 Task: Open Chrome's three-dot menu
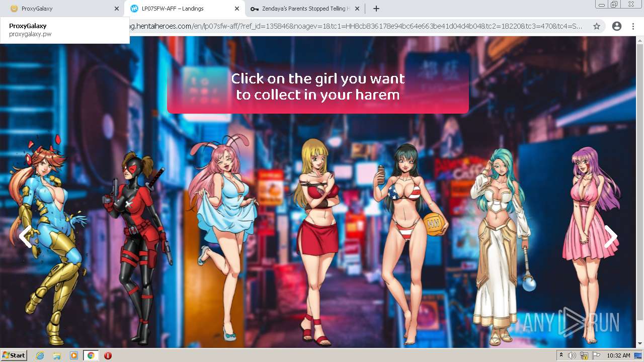click(633, 26)
